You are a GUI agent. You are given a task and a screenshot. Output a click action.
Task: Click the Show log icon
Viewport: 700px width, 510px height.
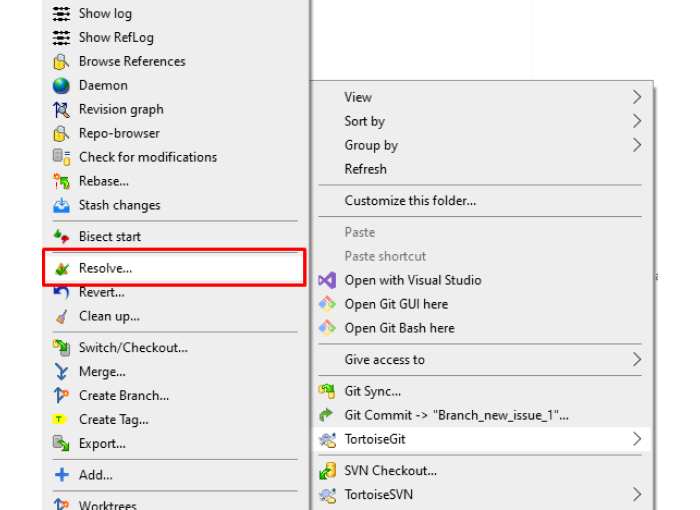pos(61,13)
